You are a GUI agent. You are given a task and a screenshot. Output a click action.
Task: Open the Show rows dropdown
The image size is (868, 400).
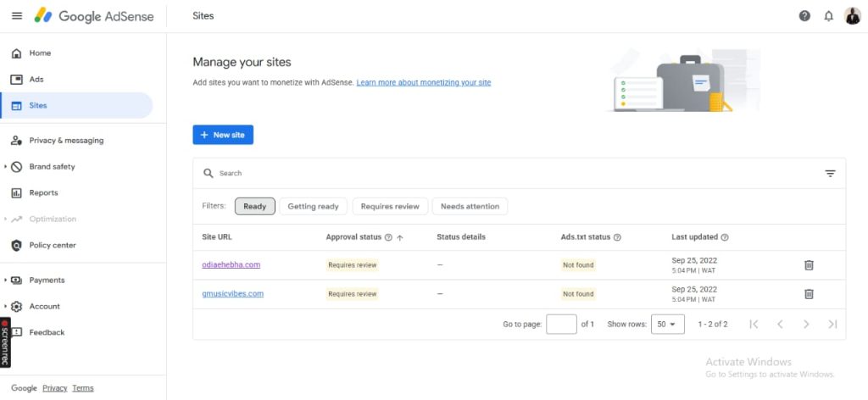coord(668,325)
